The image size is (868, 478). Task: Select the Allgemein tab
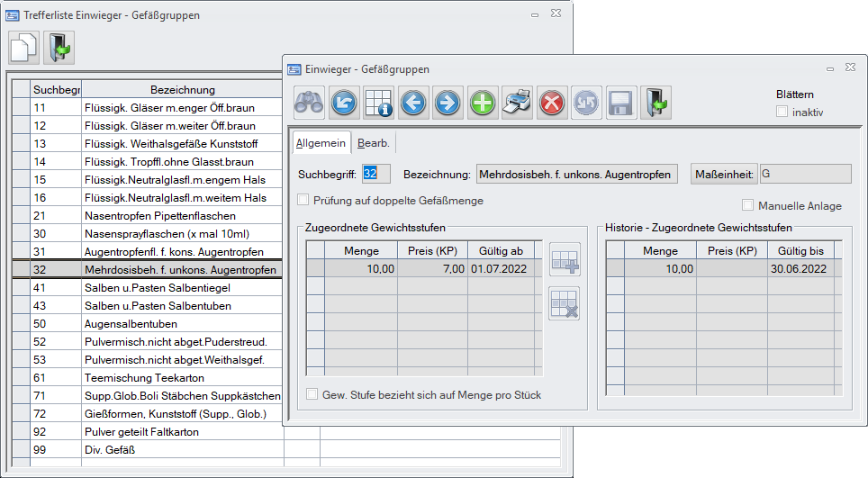coord(321,143)
